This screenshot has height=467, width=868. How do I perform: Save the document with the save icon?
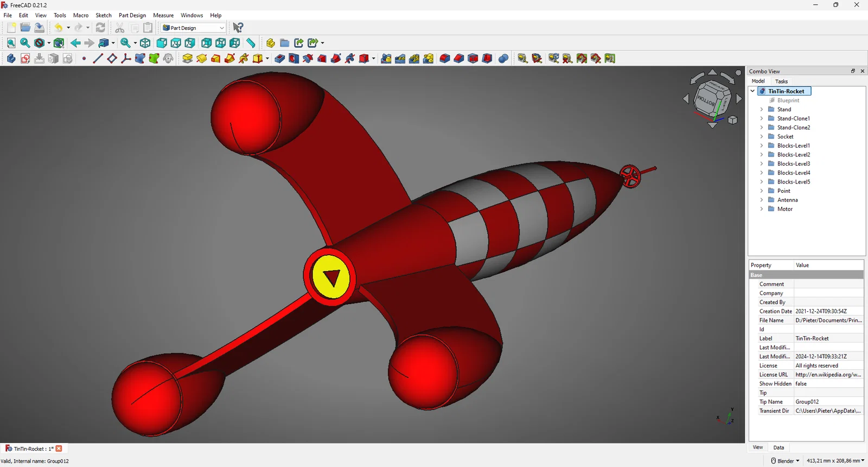pyautogui.click(x=40, y=28)
